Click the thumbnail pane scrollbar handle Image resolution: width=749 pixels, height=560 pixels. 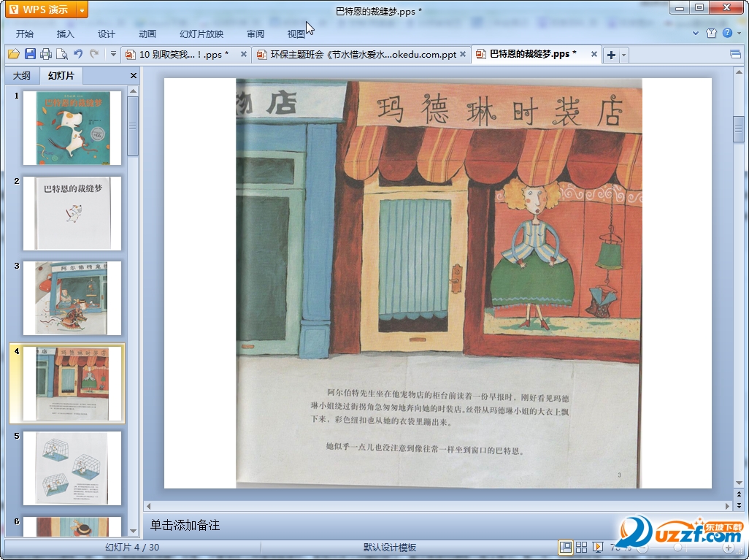(x=134, y=126)
